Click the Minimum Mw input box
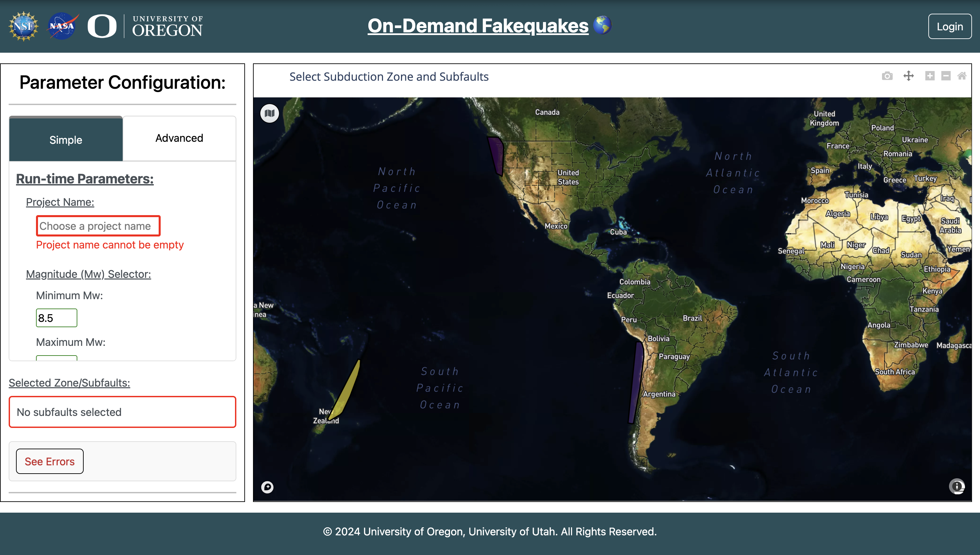 [56, 318]
